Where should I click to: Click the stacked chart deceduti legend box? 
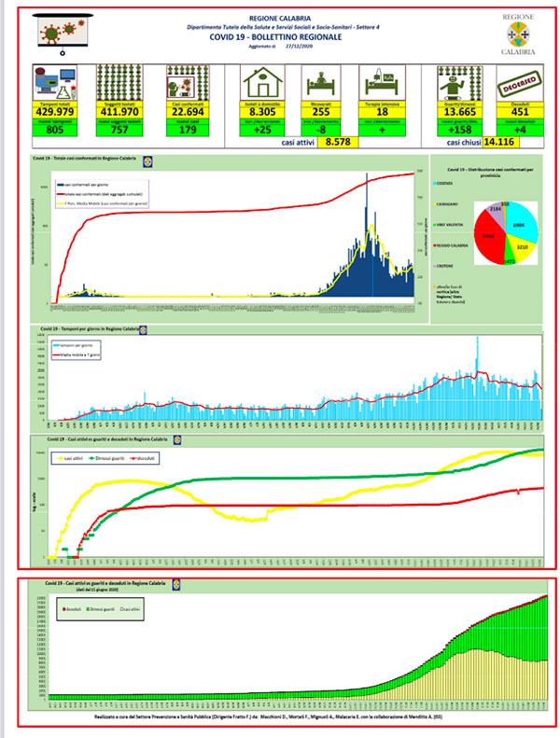click(100, 609)
